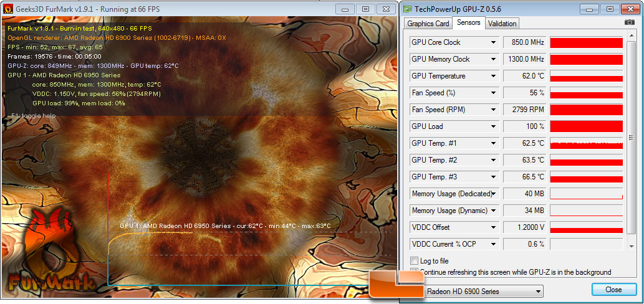
Task: Expand the Fan Speed (%) dropdown
Action: point(493,93)
